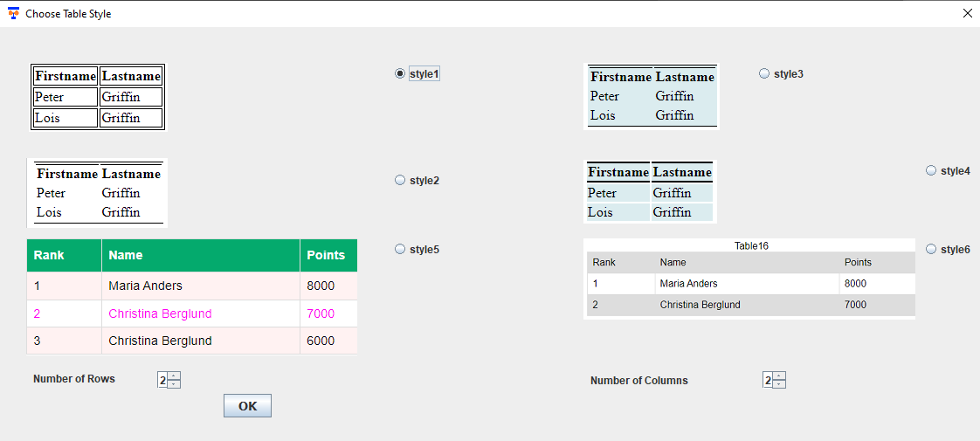Click the 'Table16' caption text
Image resolution: width=980 pixels, height=441 pixels.
click(x=751, y=246)
